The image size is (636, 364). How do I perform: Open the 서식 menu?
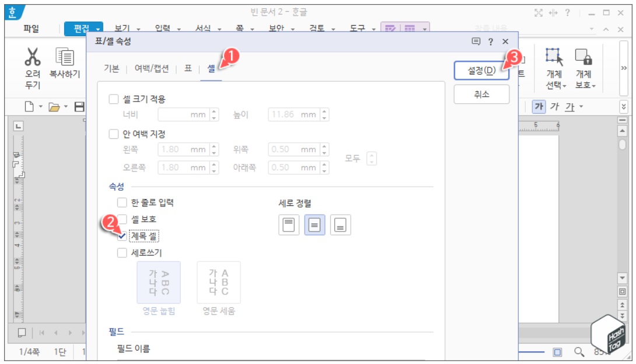203,29
